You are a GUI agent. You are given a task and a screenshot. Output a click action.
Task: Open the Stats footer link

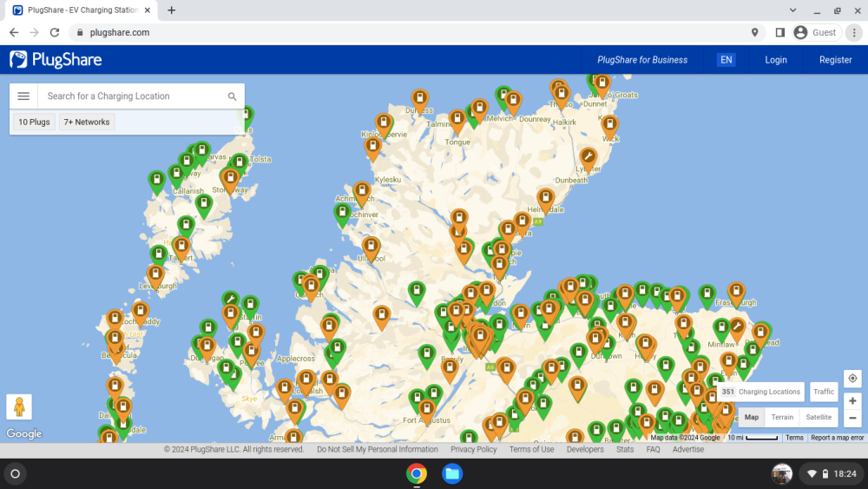coord(625,450)
